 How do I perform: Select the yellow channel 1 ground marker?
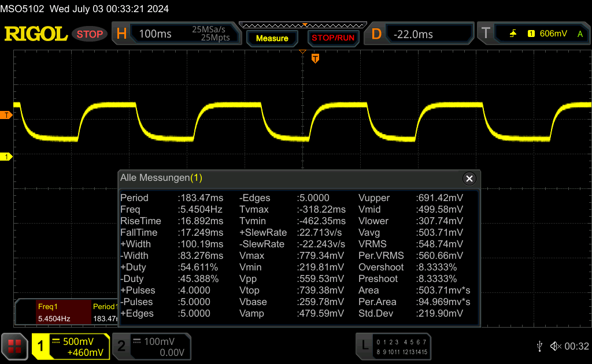(x=6, y=157)
